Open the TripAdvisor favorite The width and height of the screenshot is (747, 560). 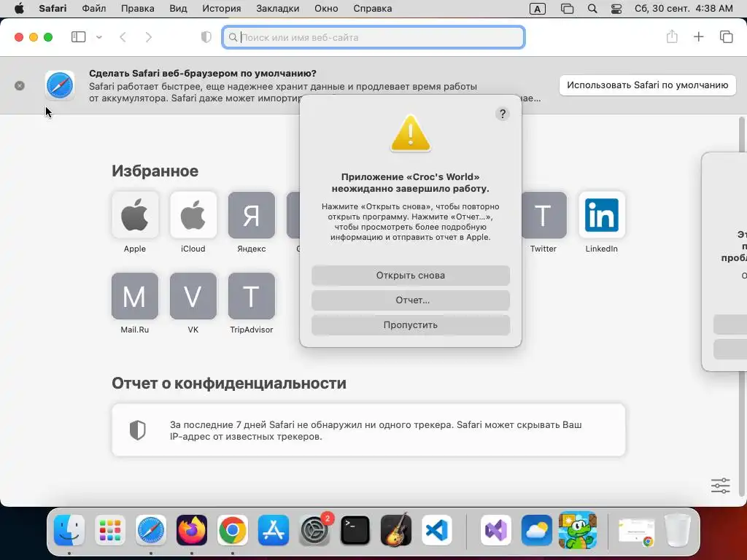pos(252,296)
